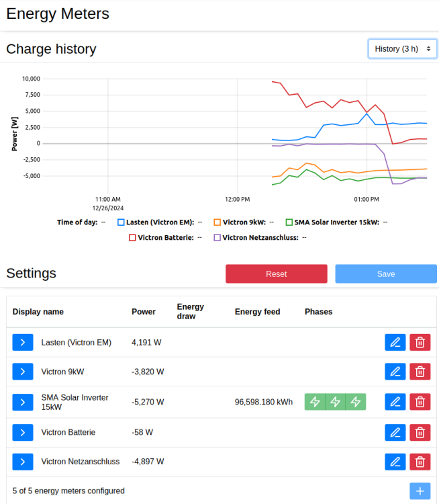Edit the SMA Solar Inverter 15kW meter
This screenshot has width=439, height=504.
pos(395,402)
